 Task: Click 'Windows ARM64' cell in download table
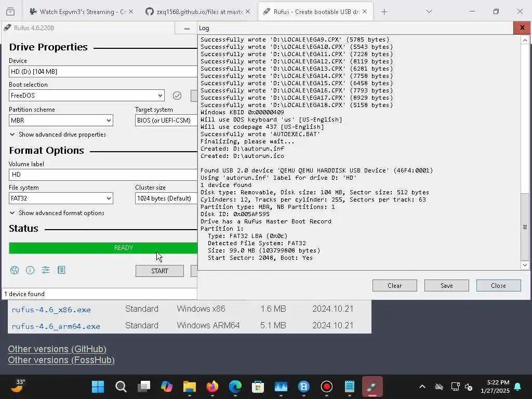[208, 325]
